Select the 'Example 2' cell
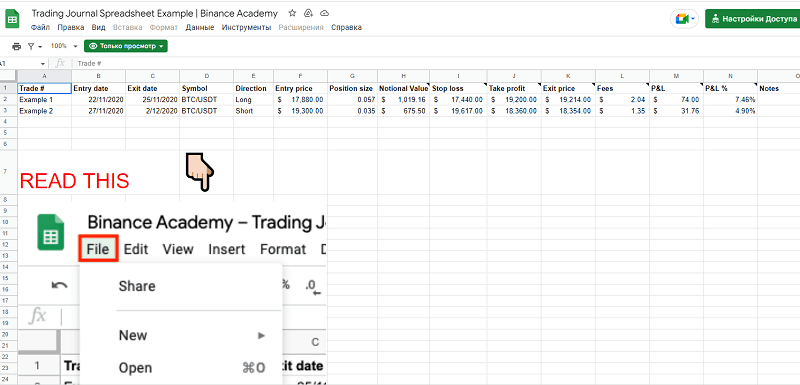The width and height of the screenshot is (800, 385). point(44,111)
